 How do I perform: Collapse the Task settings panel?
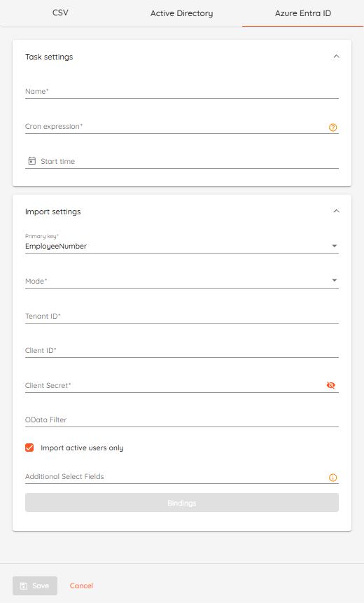336,57
